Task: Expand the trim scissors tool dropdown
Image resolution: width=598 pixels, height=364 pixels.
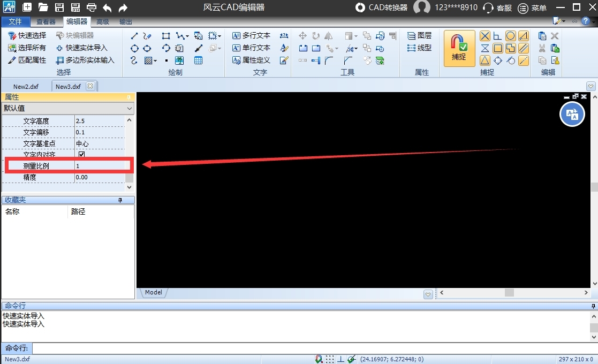Action: click(x=356, y=49)
